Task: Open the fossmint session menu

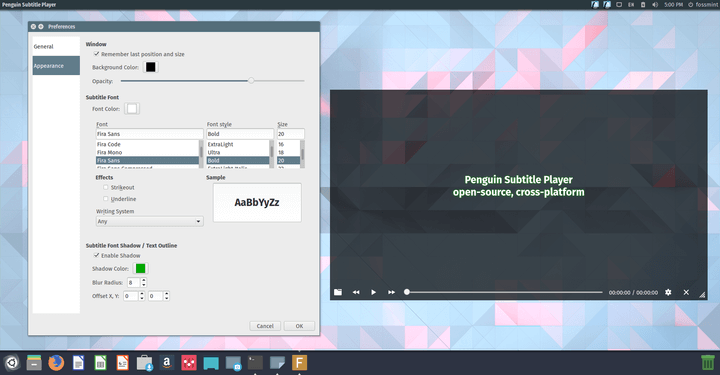Action: tap(703, 5)
